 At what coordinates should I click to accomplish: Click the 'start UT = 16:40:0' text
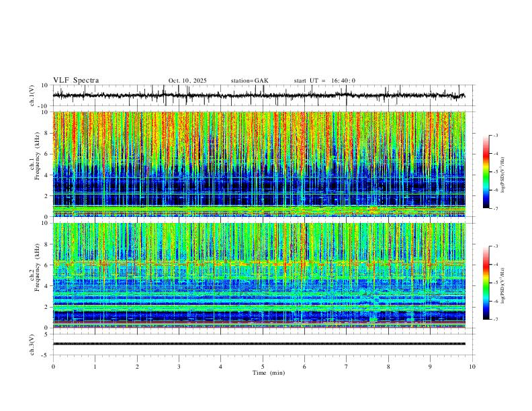324,81
